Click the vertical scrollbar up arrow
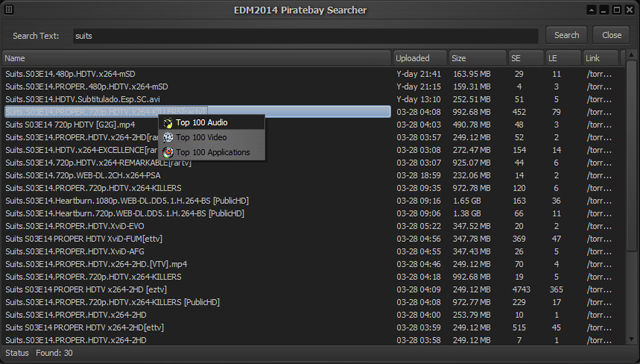Image resolution: width=640 pixels, height=364 pixels. pos(631,55)
